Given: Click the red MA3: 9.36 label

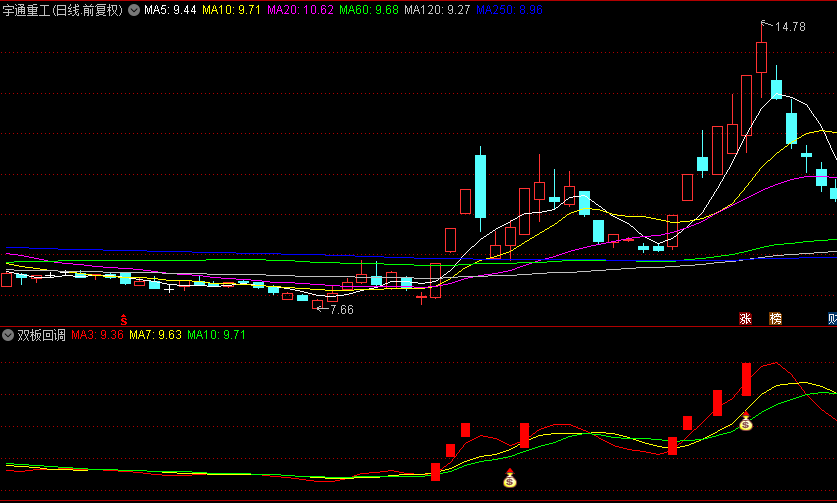Looking at the screenshot, I should [x=97, y=335].
